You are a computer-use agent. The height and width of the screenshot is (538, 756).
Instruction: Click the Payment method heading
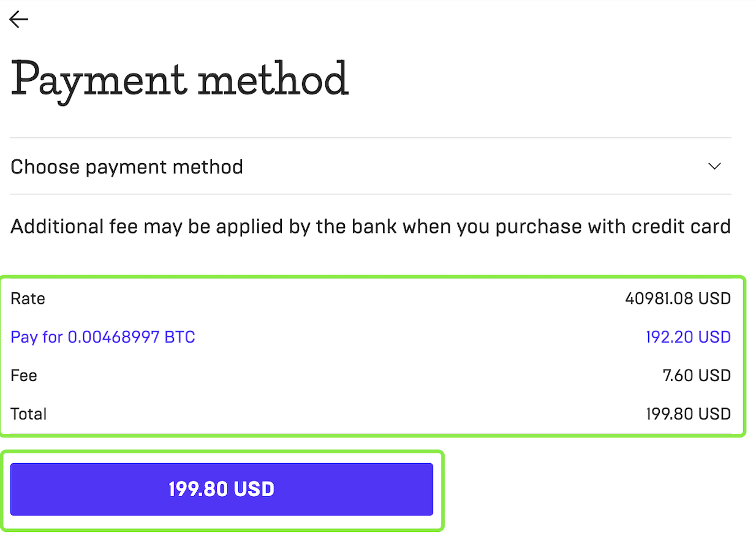tap(180, 80)
